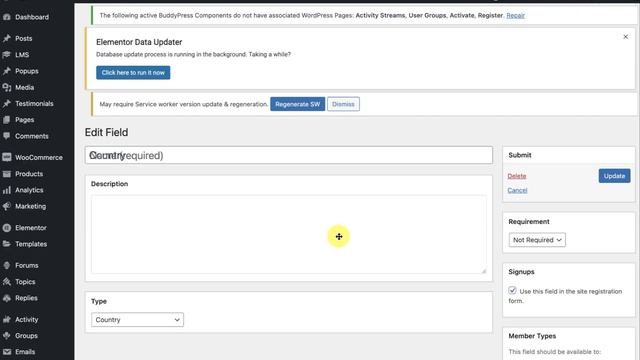Image resolution: width=640 pixels, height=360 pixels.
Task: Click the Comments bubble icon
Action: point(7,136)
